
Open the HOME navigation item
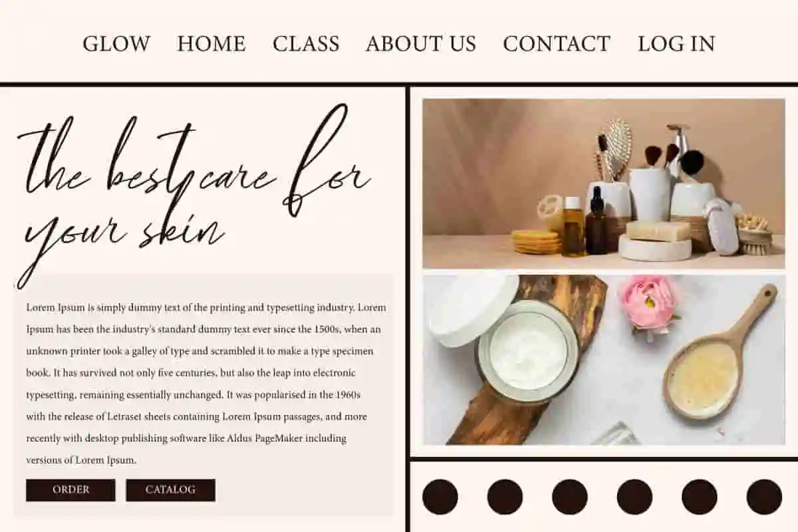[211, 44]
